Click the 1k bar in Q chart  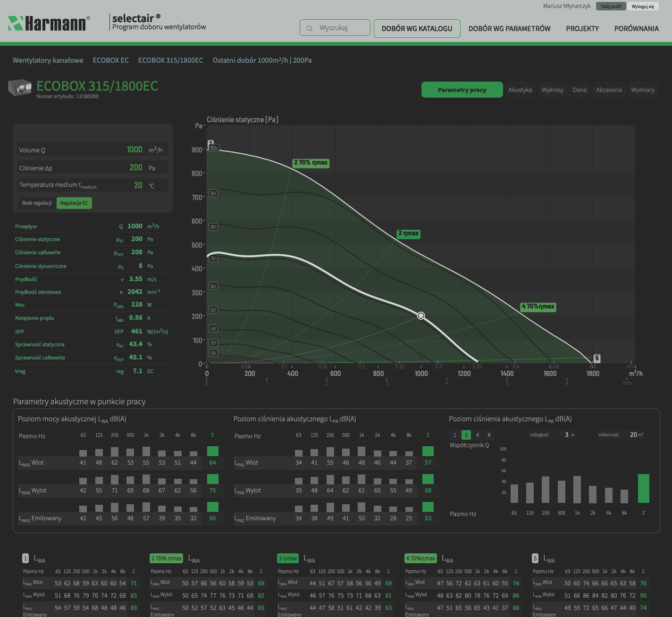click(x=577, y=489)
